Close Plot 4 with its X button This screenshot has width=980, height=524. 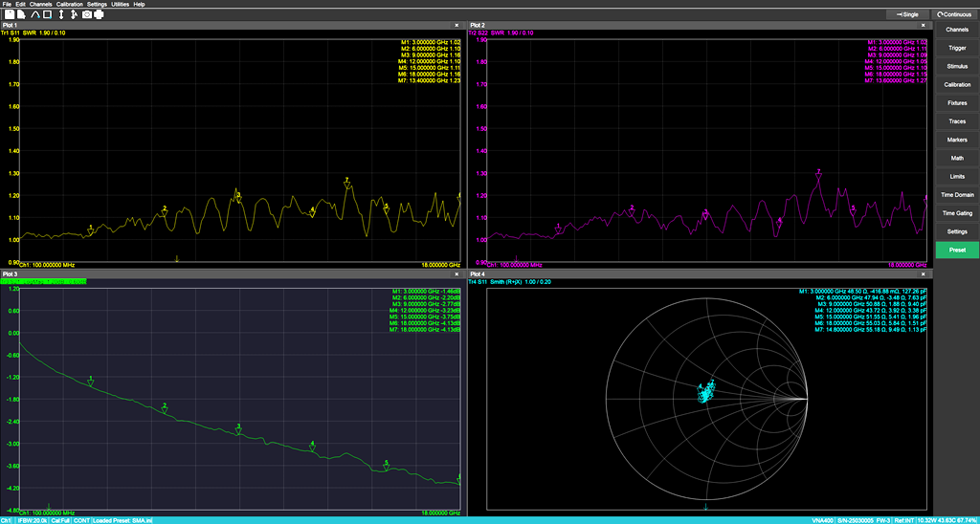[924, 274]
